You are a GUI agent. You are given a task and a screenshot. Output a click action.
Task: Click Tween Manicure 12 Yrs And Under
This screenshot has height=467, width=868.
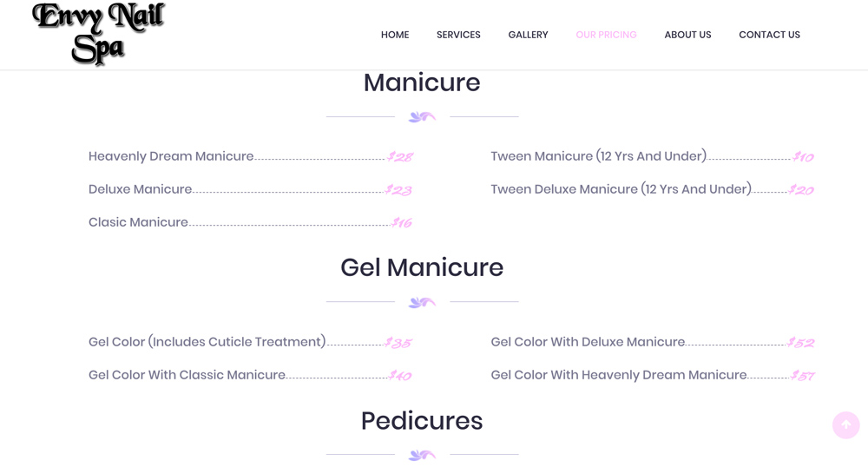[598, 156]
